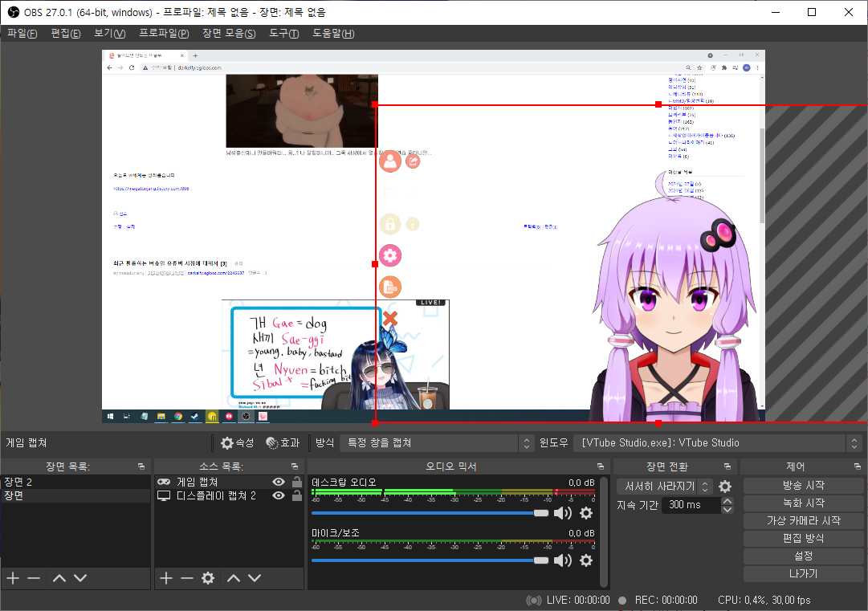Viewport: 868px width, 611px height.
Task: Pop out the 장면 전환 dock
Action: 727,466
